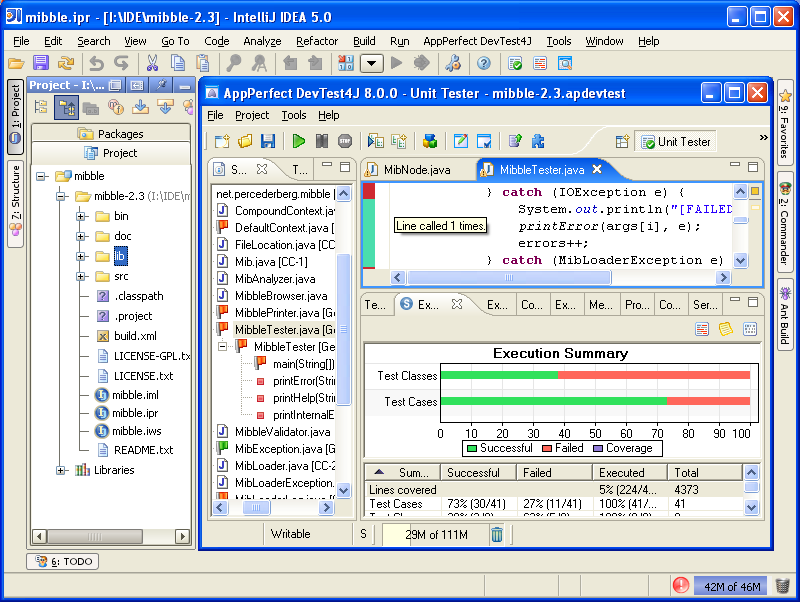Click the red error indicator in IntelliJ status bar

tap(681, 585)
